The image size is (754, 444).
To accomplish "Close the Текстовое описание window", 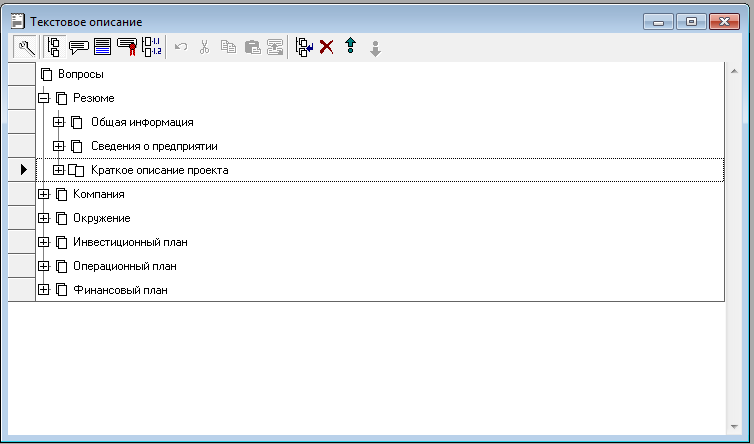I will point(724,22).
